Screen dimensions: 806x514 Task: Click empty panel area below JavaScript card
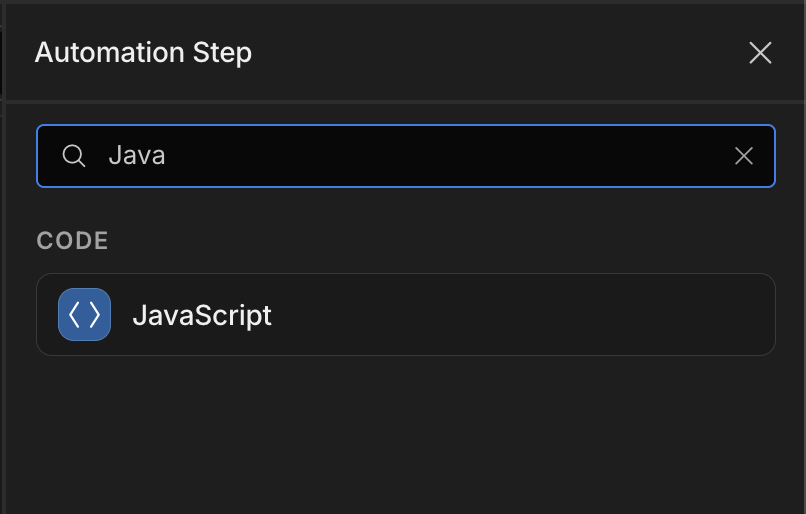tap(406, 437)
